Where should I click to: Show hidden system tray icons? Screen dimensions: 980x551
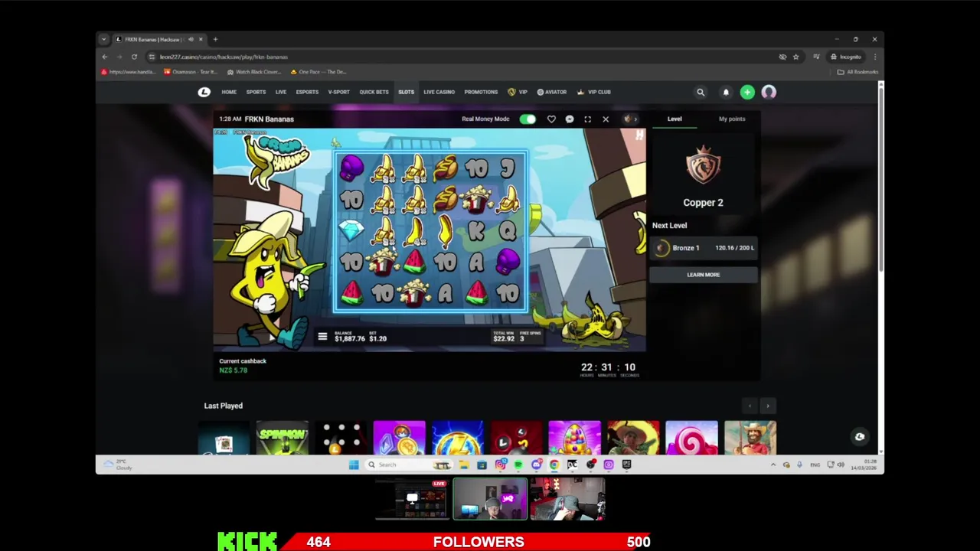click(x=773, y=465)
